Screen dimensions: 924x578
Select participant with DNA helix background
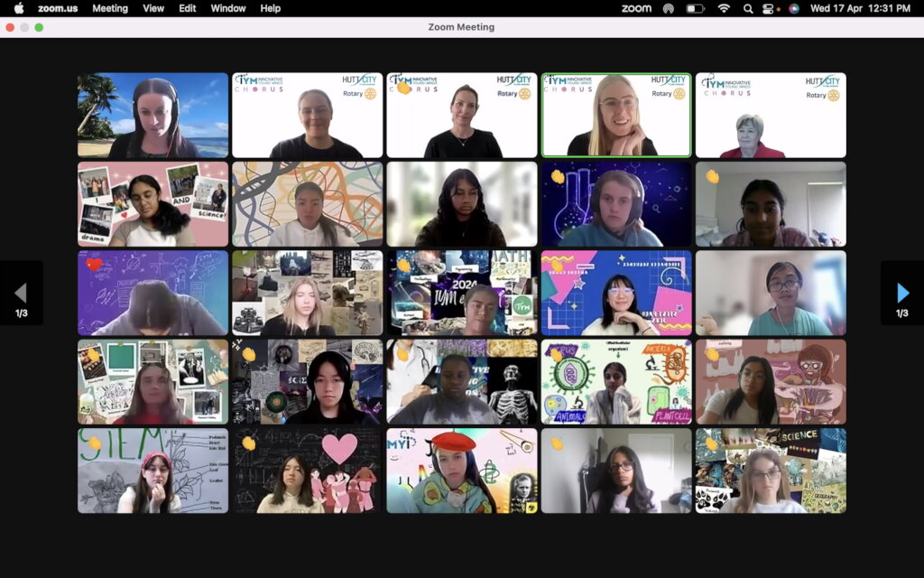[307, 204]
